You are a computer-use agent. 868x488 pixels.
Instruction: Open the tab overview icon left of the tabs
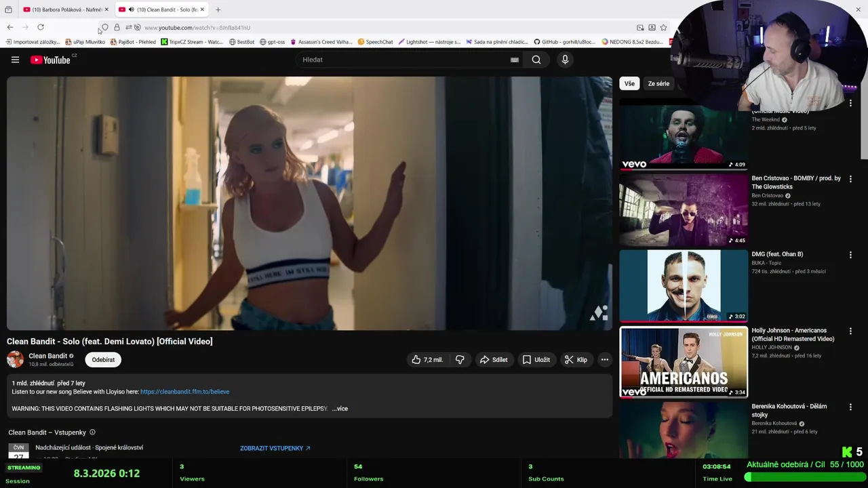(8, 9)
